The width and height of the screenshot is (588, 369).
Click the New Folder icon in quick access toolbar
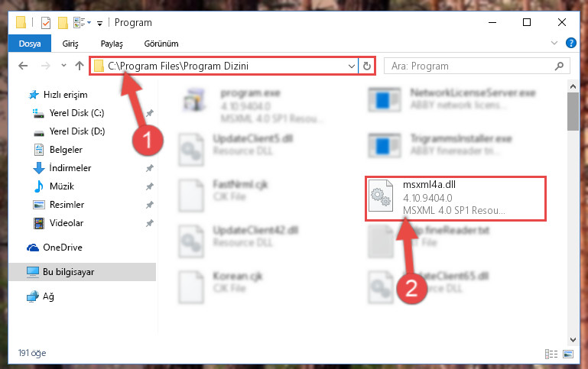(x=63, y=23)
